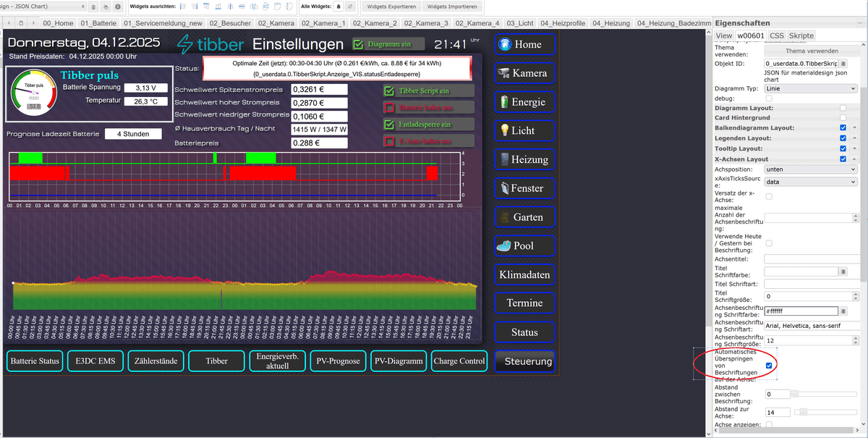The image size is (868, 438).
Task: Click the delete widget trash icon
Action: click(x=95, y=7)
